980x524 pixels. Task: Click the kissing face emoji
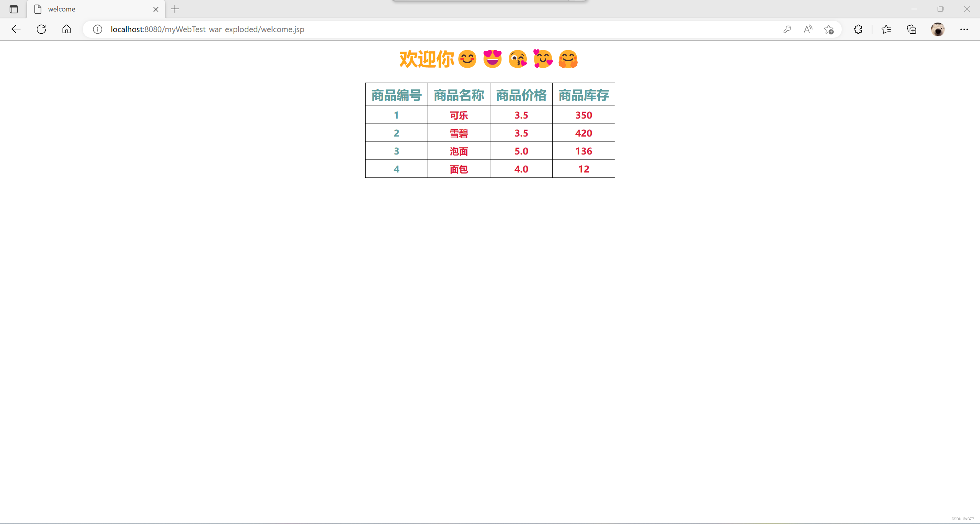point(518,59)
